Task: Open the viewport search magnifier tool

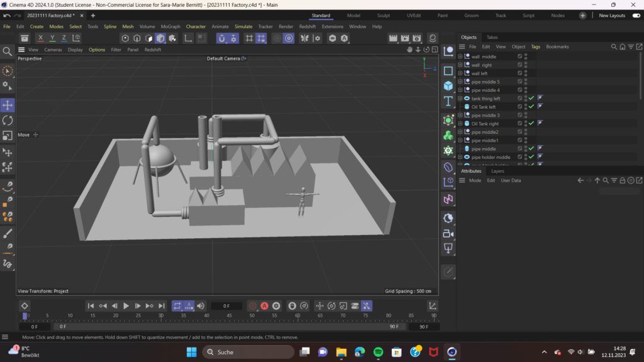Action: [8, 52]
